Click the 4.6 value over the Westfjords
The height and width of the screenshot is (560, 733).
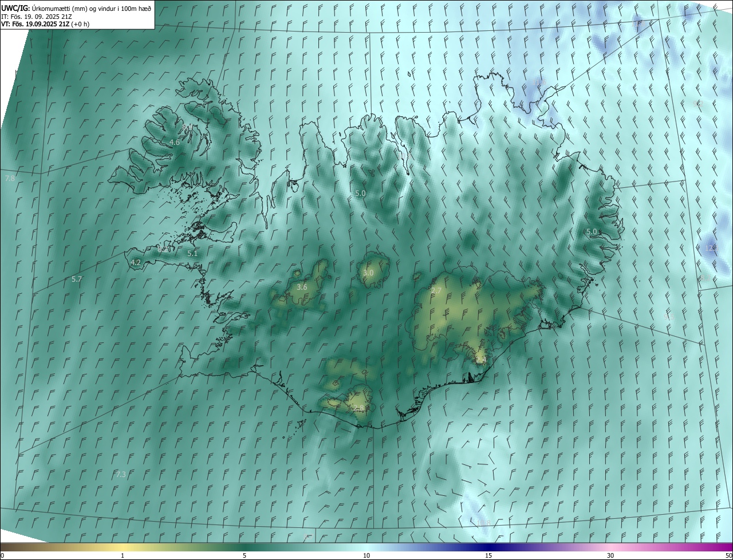pos(175,142)
